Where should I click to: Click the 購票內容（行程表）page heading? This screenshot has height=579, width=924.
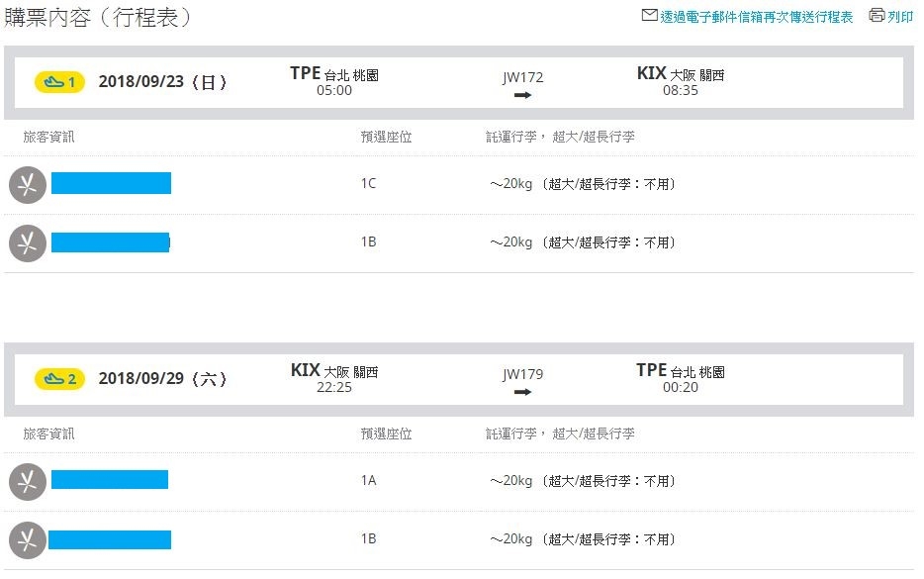[98, 17]
